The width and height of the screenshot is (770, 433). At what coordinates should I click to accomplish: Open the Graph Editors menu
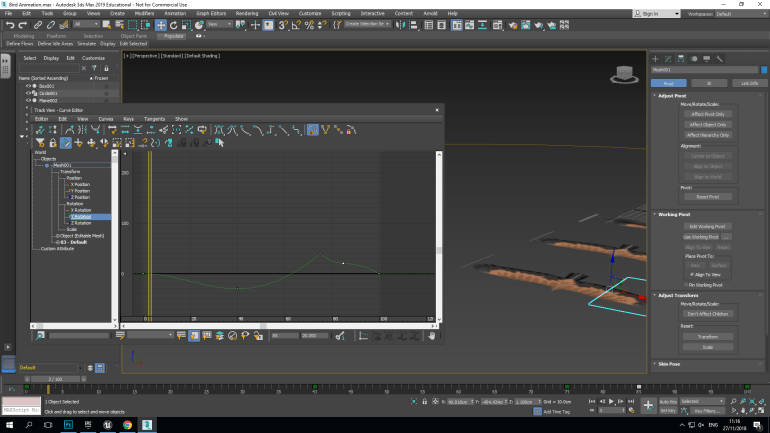(211, 13)
